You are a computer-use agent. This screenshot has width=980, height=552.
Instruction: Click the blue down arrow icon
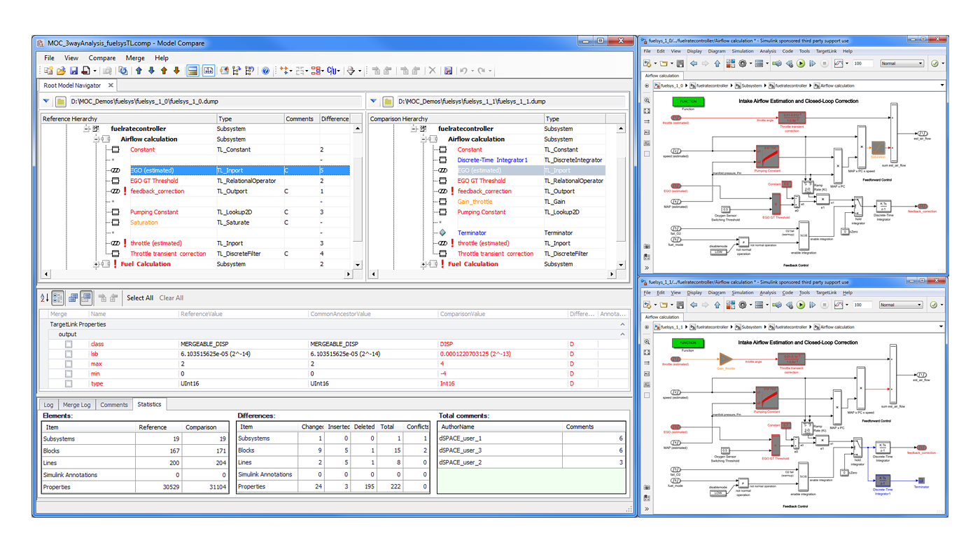[x=151, y=71]
